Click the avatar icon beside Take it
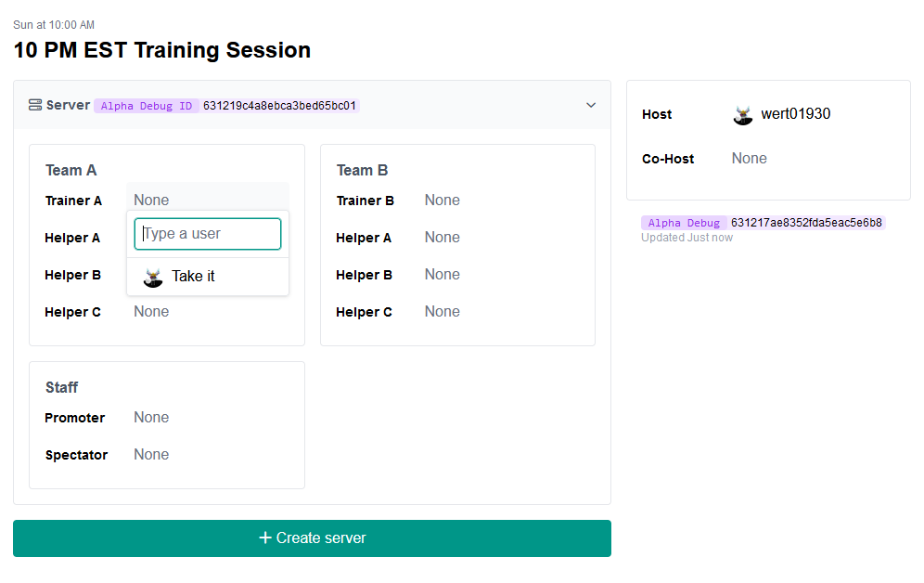The width and height of the screenshot is (924, 583). click(x=152, y=276)
